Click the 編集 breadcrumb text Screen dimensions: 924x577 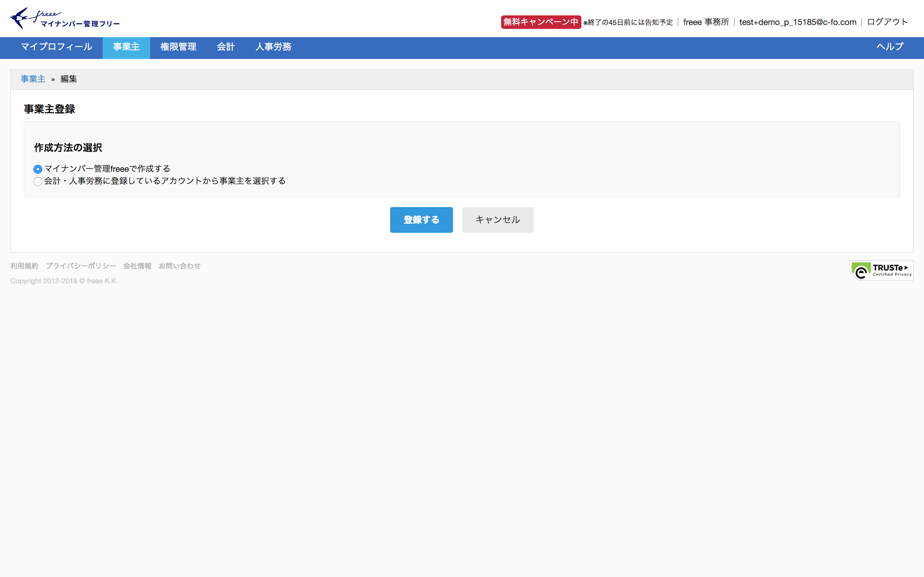point(69,79)
